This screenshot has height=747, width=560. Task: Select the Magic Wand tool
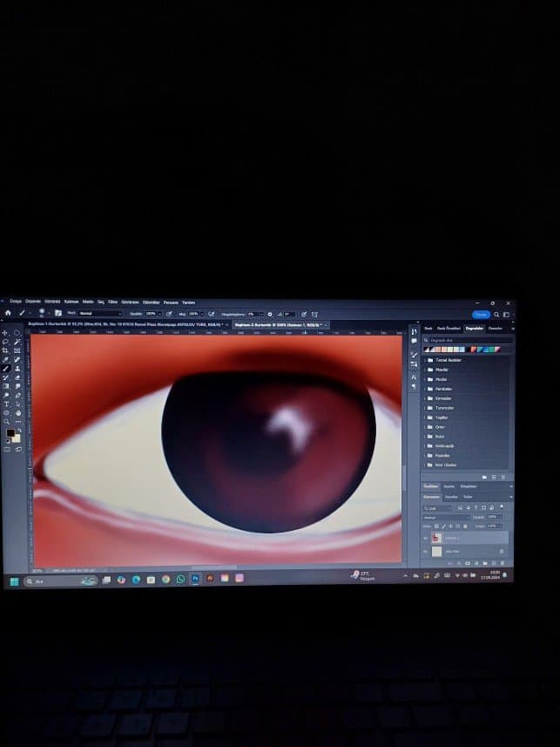17,342
